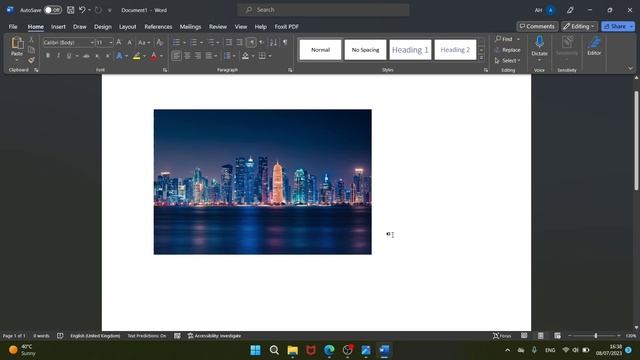The height and width of the screenshot is (360, 640).
Task: Click the Clear Formatting icon
Action: click(x=160, y=42)
